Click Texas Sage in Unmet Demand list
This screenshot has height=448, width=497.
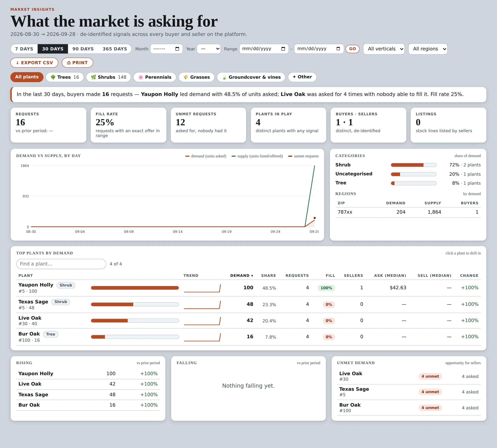pyautogui.click(x=409, y=392)
